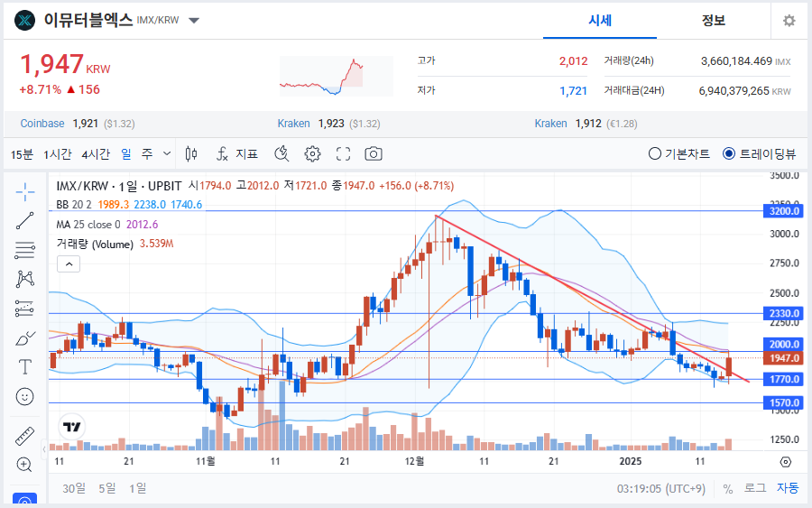812x508 pixels.
Task: Click the 1770.0 horizontal line price label
Action: click(784, 379)
